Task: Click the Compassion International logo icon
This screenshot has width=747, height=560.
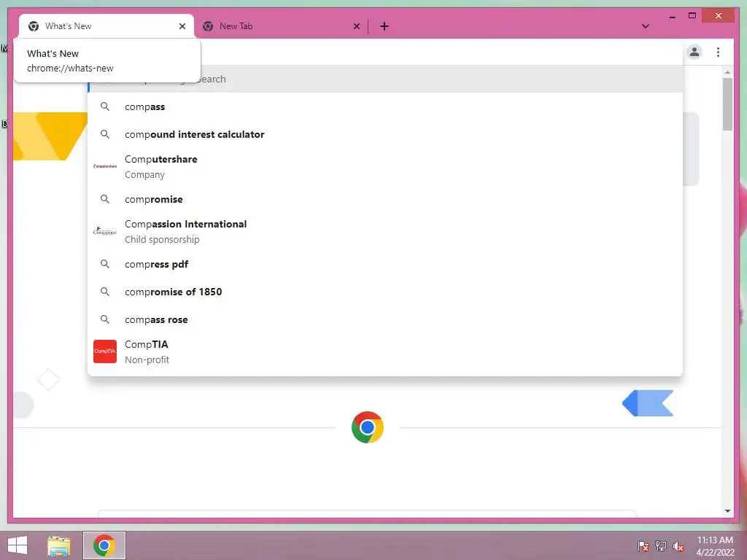Action: 105,231
